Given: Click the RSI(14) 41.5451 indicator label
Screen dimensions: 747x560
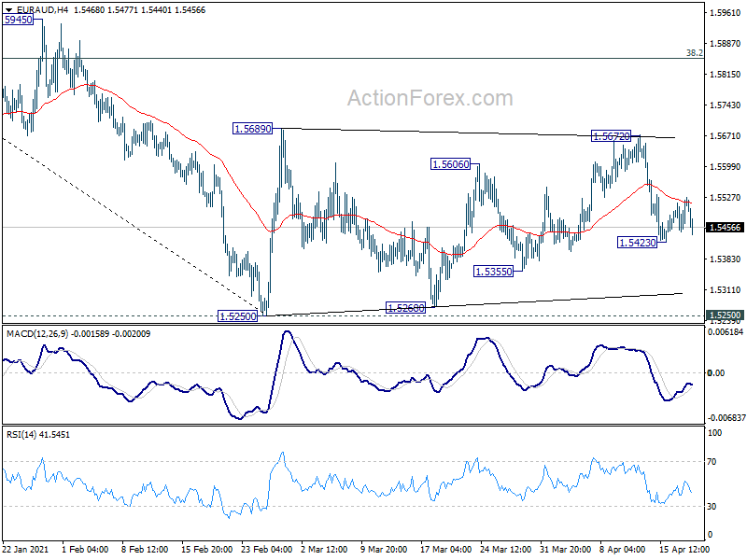Looking at the screenshot, I should (x=38, y=435).
